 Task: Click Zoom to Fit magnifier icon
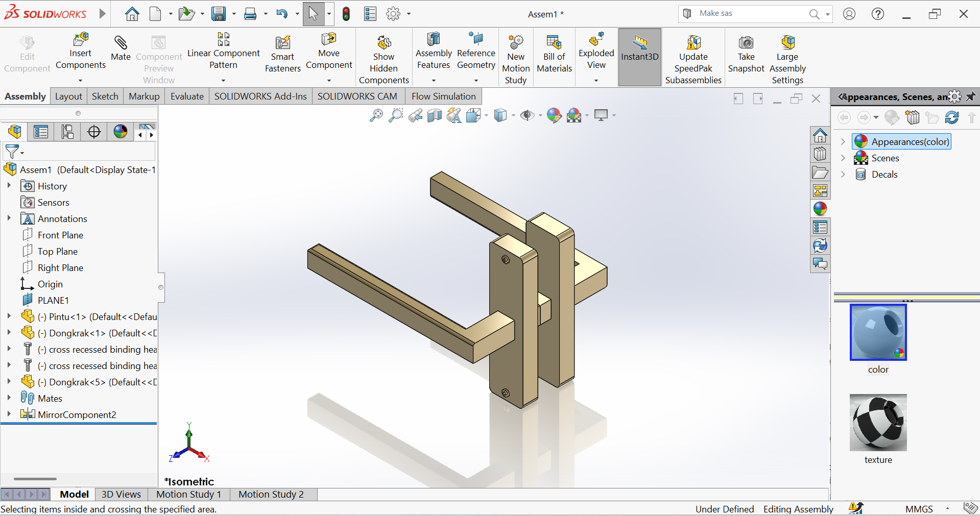pyautogui.click(x=376, y=116)
